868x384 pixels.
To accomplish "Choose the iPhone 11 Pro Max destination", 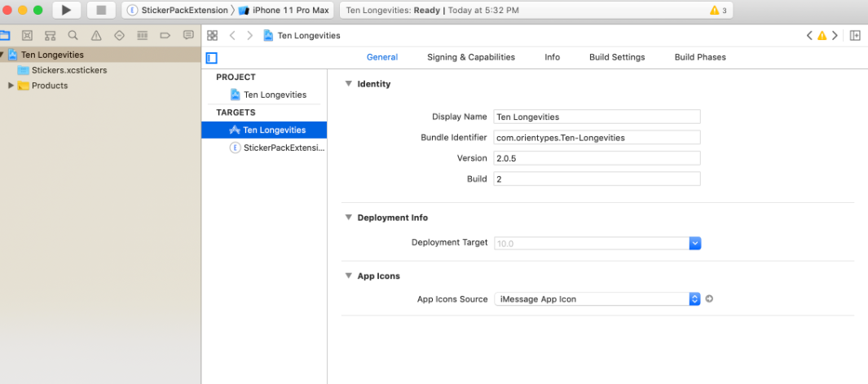I will 284,10.
